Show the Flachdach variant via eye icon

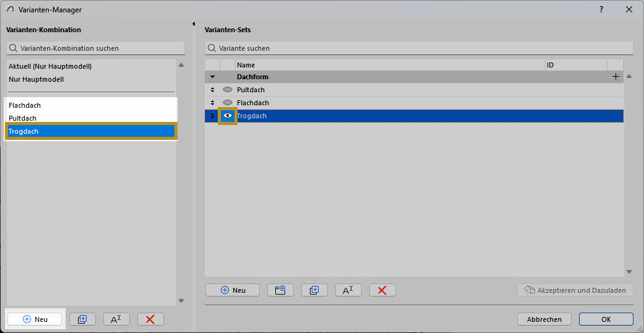[x=227, y=103]
